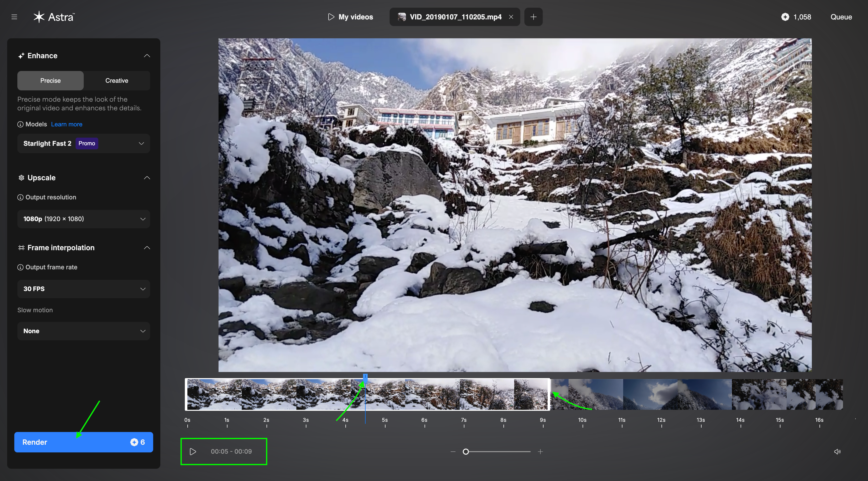Go to My videos tab
Viewport: 868px width, 481px height.
tap(351, 17)
